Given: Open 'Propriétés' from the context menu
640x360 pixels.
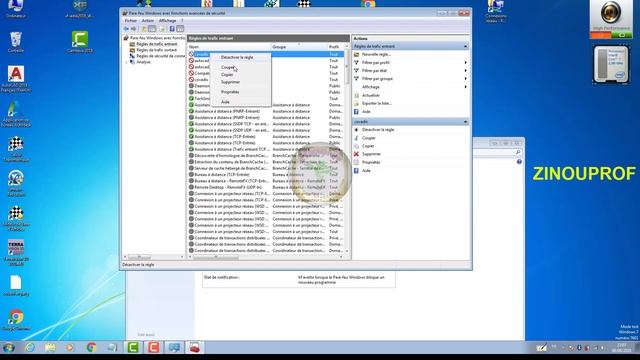Looking at the screenshot, I should (x=230, y=92).
